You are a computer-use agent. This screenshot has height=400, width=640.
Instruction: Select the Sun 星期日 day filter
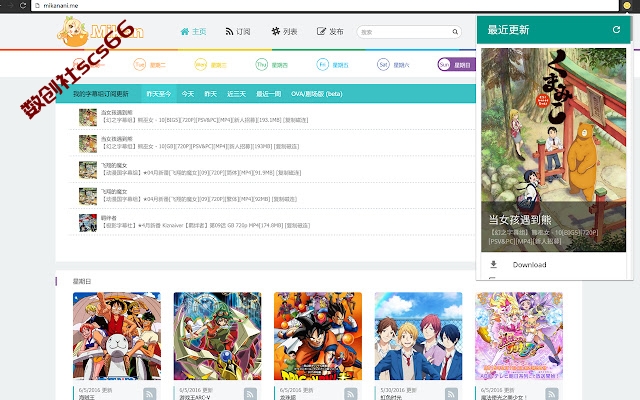click(456, 64)
